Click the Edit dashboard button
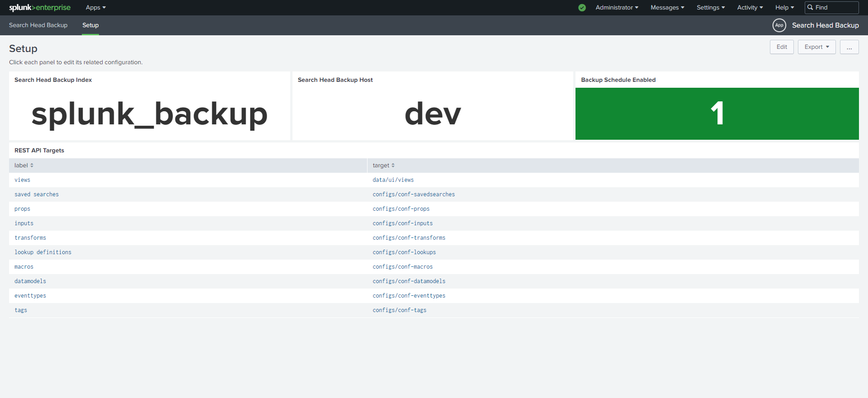Screen dimensions: 868x398 782,47
